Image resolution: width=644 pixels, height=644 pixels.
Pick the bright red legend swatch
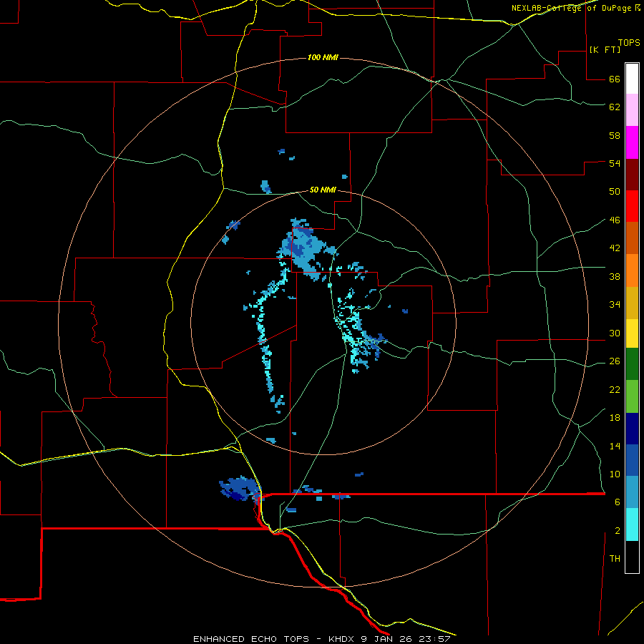(x=632, y=206)
